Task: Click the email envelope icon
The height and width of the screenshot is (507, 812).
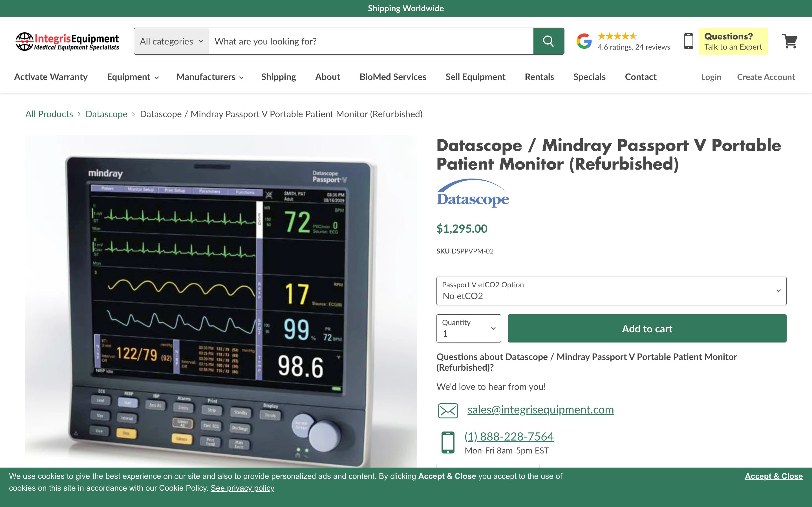Action: click(x=448, y=410)
